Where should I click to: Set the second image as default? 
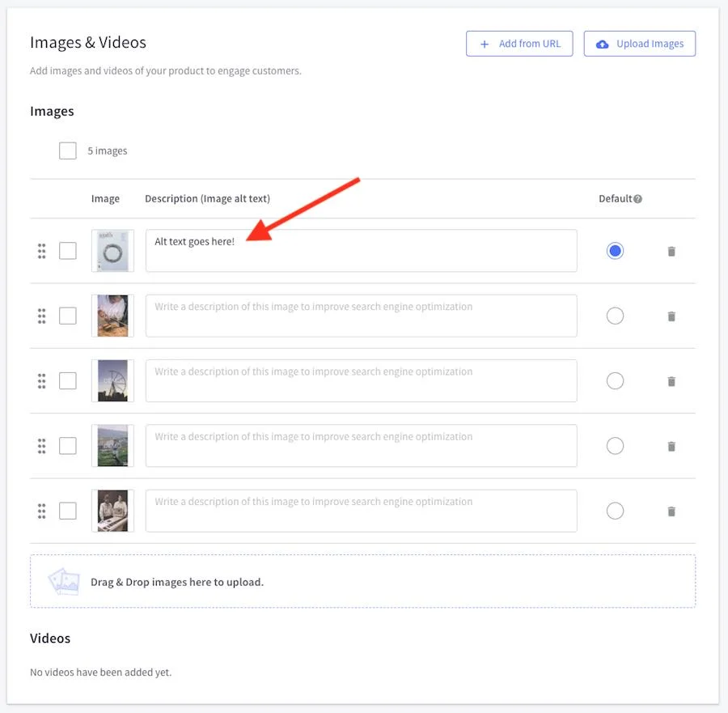(x=615, y=316)
